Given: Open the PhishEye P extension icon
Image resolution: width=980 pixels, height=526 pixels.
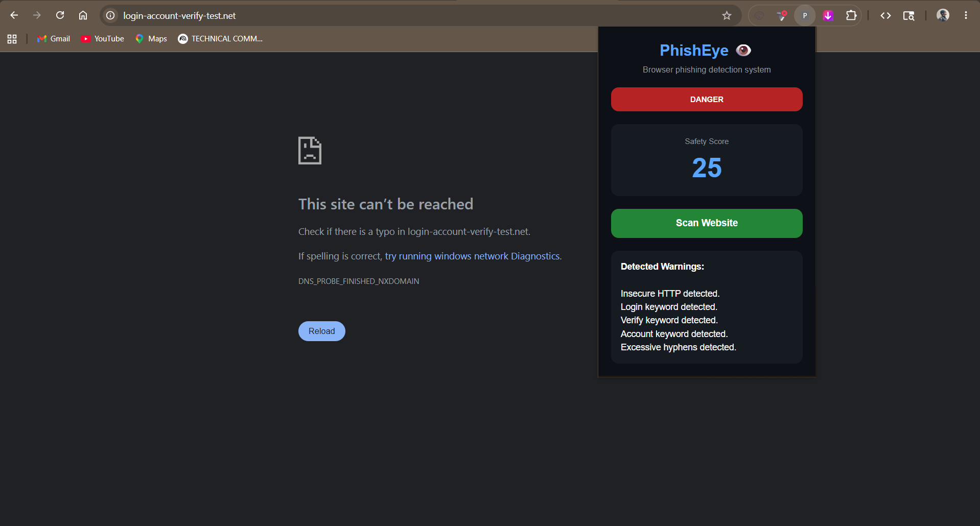Looking at the screenshot, I should click(x=805, y=15).
